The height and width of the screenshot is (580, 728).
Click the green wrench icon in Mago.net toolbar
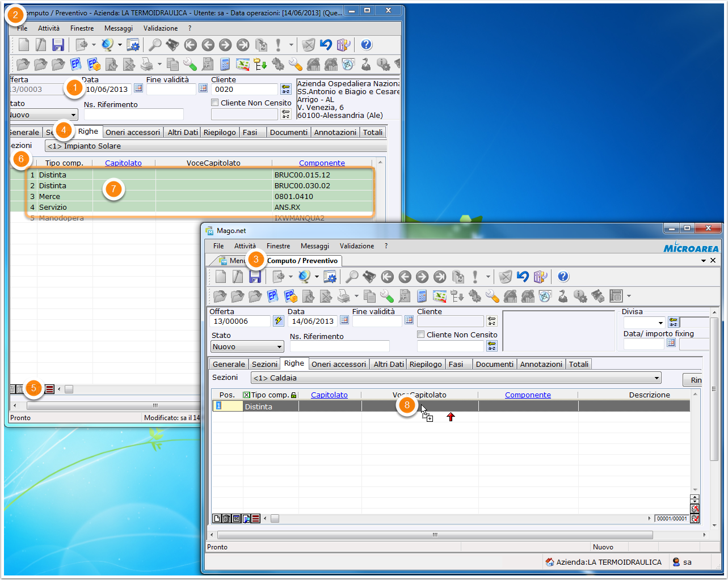pos(387,295)
